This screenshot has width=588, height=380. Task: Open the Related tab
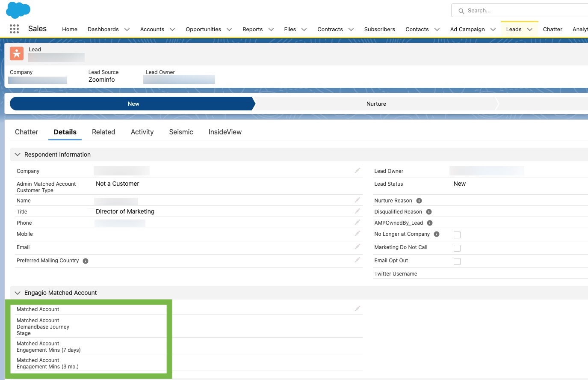[103, 132]
